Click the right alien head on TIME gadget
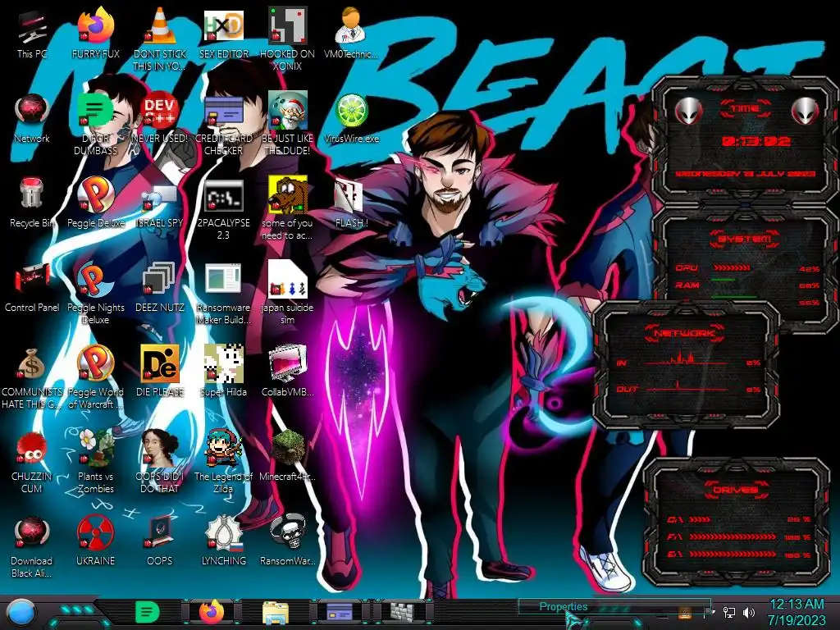Screen dimensions: 840x630 tap(806, 112)
